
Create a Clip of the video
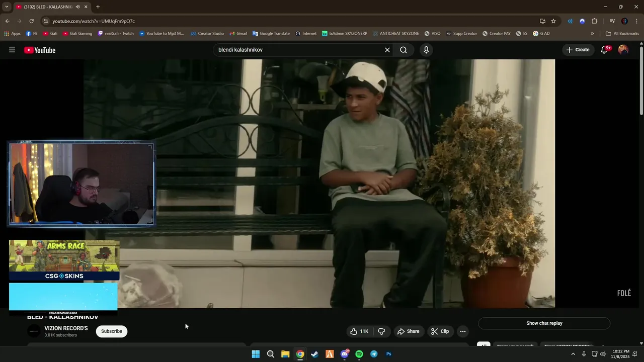440,331
